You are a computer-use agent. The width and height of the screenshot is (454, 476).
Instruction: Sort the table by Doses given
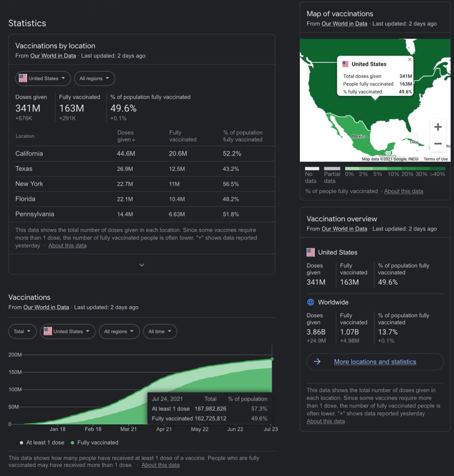point(126,136)
